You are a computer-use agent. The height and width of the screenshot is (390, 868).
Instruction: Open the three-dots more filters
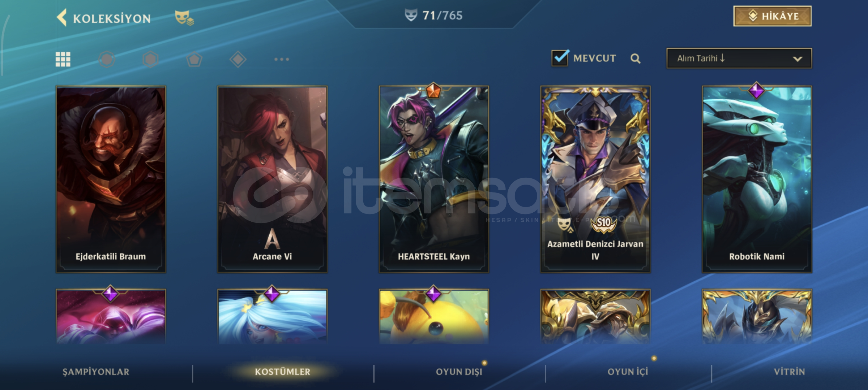(x=282, y=59)
